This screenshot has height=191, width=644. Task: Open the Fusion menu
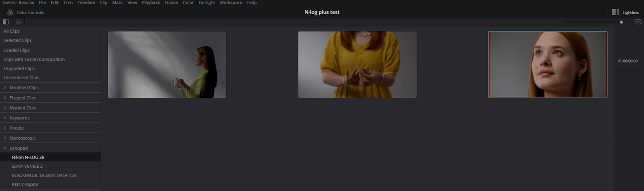pyautogui.click(x=172, y=3)
